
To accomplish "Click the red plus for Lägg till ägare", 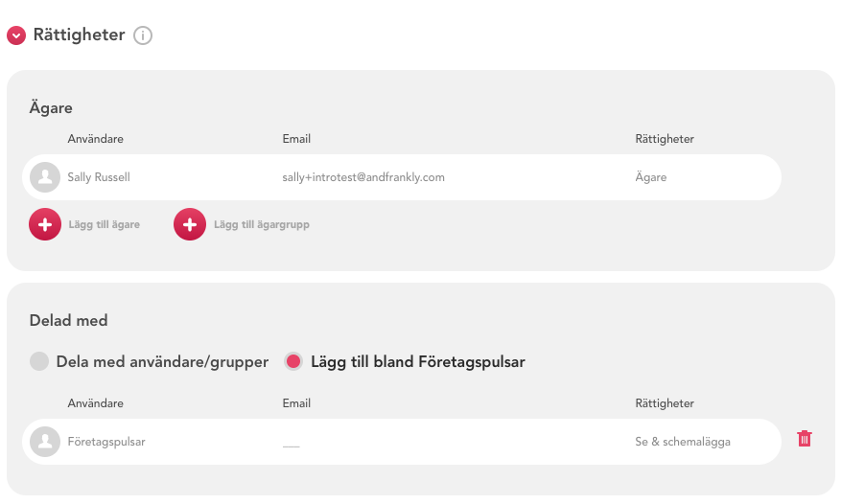I will [x=45, y=224].
